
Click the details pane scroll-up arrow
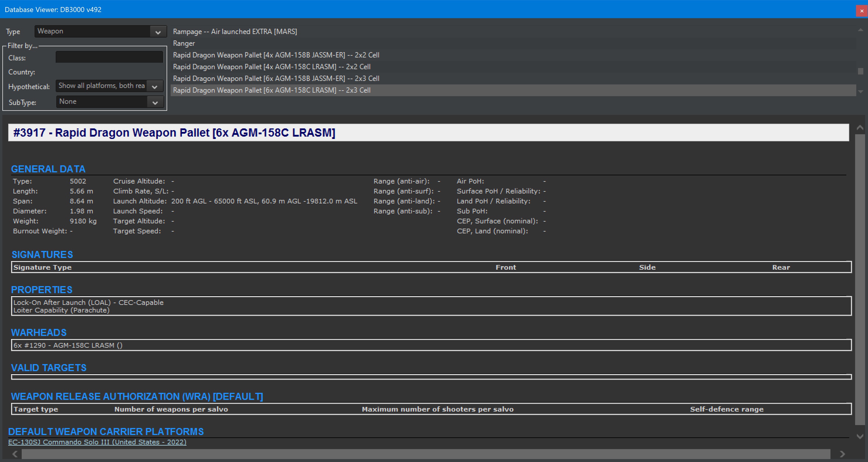[x=860, y=128]
